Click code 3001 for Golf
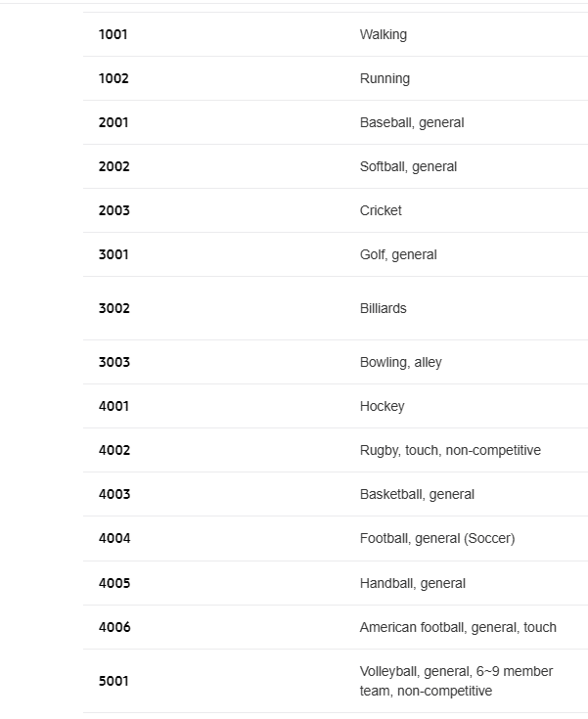Screen dimensions: 588x719 pos(113,254)
